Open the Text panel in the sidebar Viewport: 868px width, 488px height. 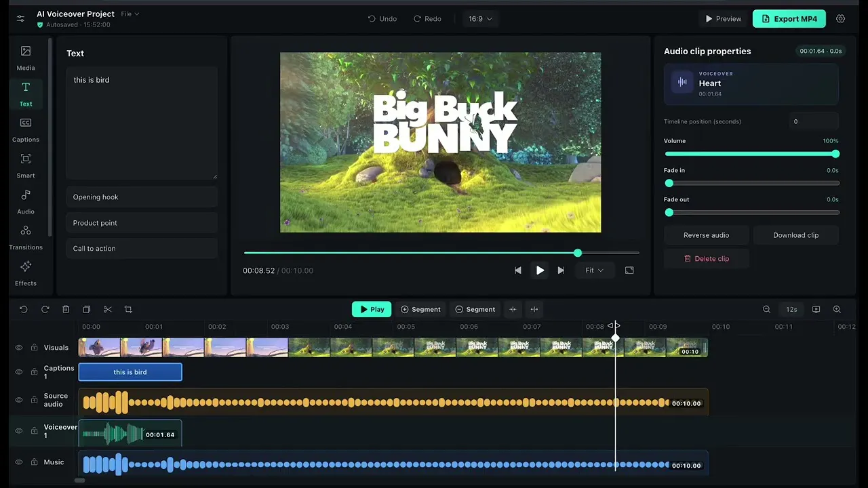click(x=26, y=94)
